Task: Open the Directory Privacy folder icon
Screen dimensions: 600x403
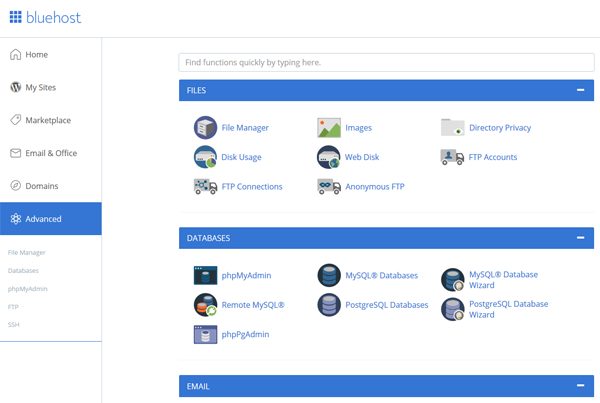Action: (x=452, y=127)
